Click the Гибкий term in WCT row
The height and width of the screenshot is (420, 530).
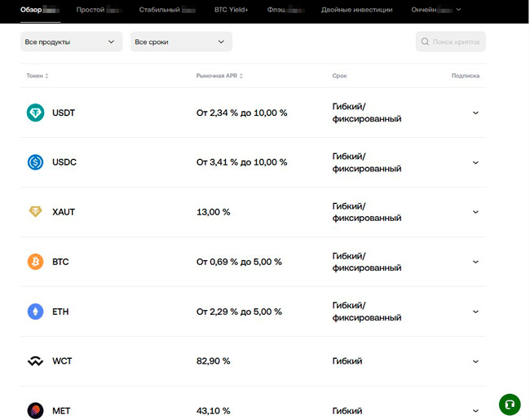pyautogui.click(x=347, y=361)
